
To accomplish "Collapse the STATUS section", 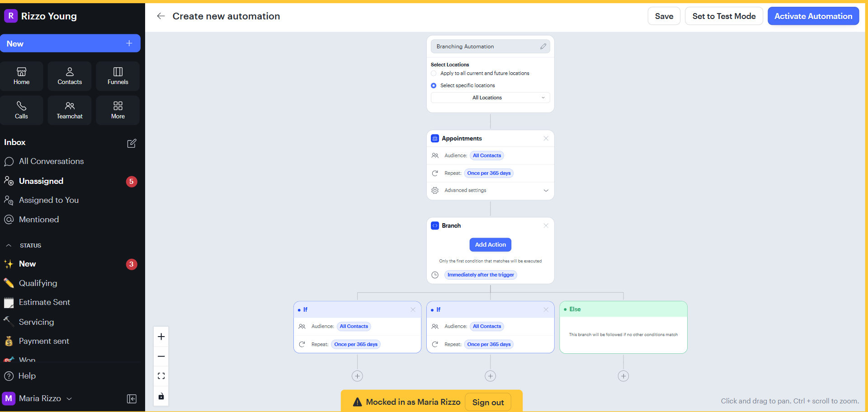I will pos(9,246).
